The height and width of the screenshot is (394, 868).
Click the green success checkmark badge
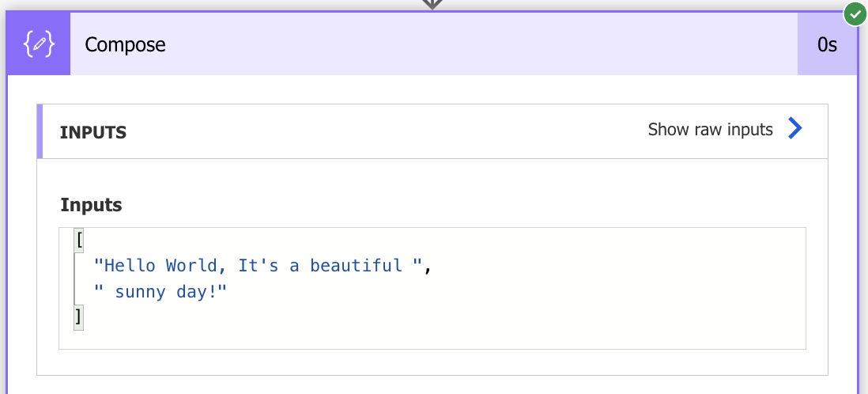click(854, 13)
